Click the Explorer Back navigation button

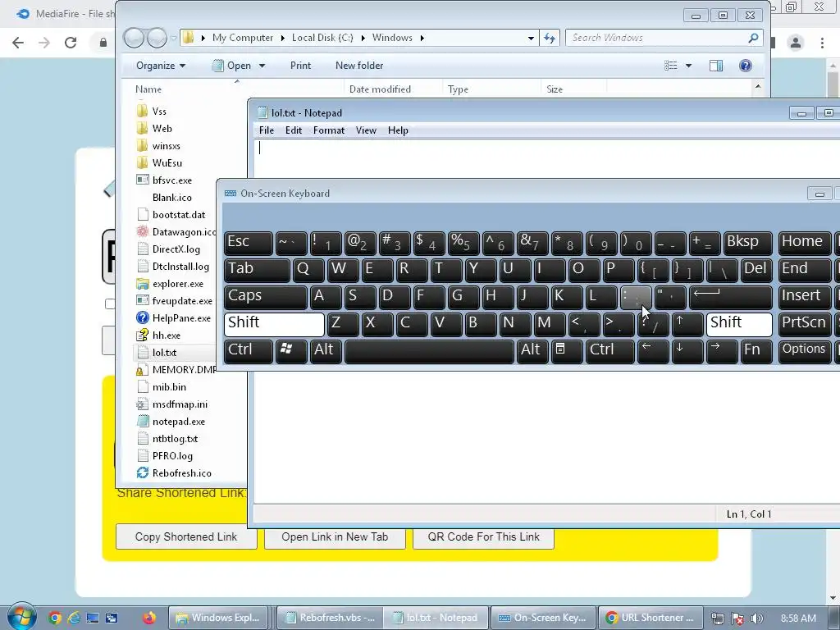tap(134, 38)
